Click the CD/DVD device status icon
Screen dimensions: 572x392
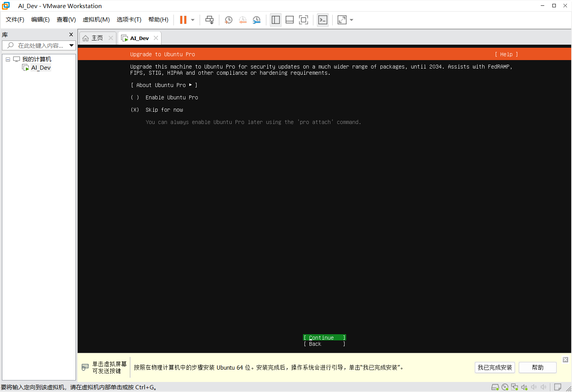505,387
